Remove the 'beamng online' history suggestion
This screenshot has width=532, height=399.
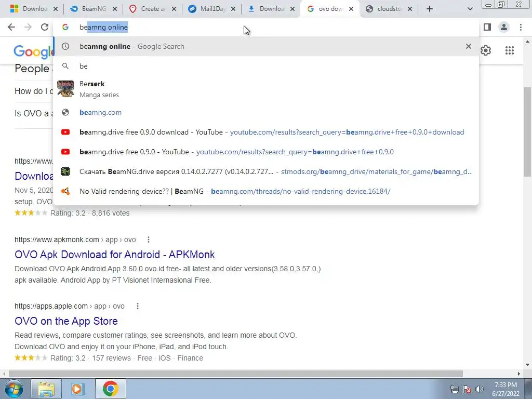tap(468, 46)
